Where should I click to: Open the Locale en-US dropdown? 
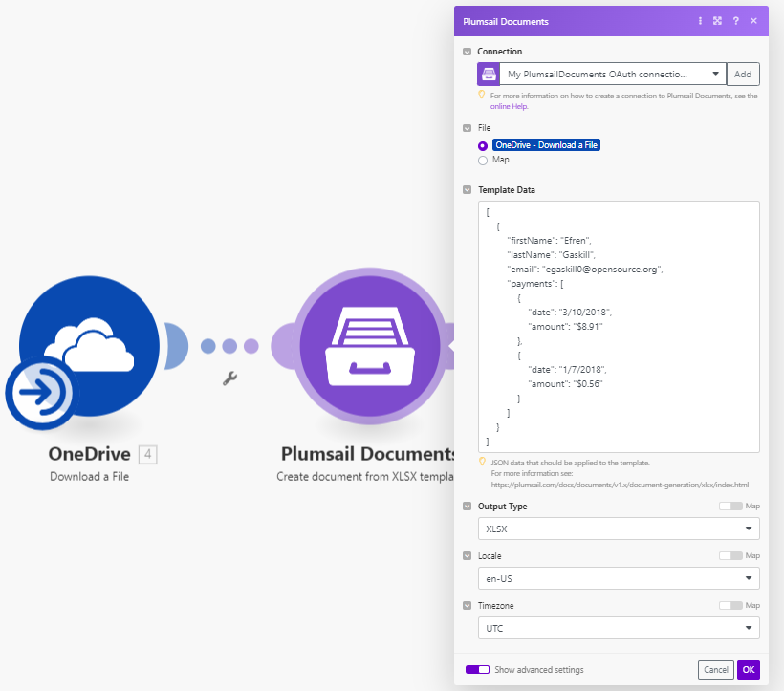pyautogui.click(x=619, y=578)
